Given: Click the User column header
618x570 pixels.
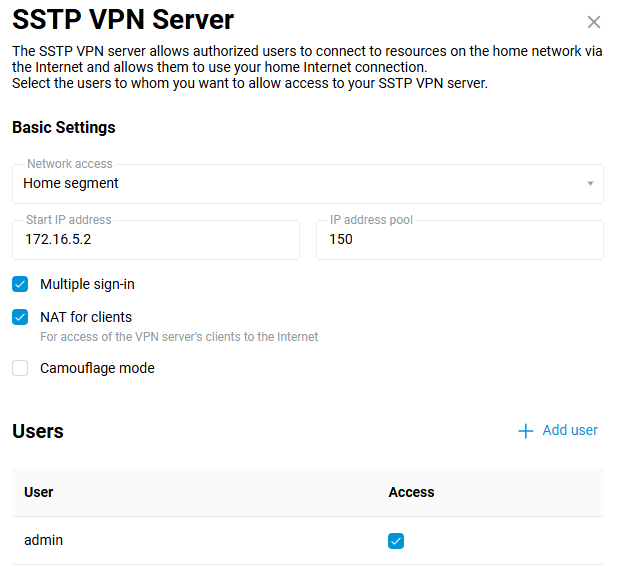Looking at the screenshot, I should [x=39, y=492].
